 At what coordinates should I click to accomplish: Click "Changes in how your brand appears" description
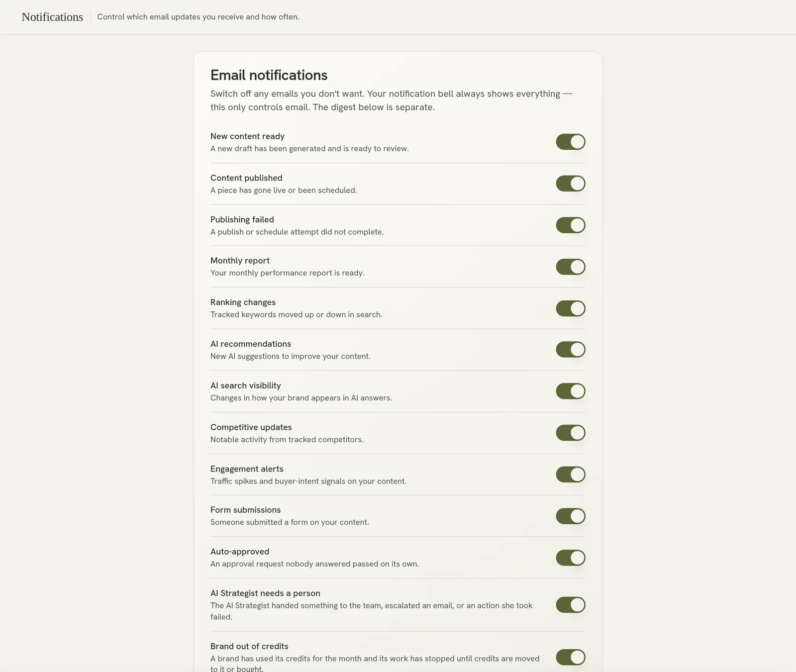pyautogui.click(x=301, y=398)
